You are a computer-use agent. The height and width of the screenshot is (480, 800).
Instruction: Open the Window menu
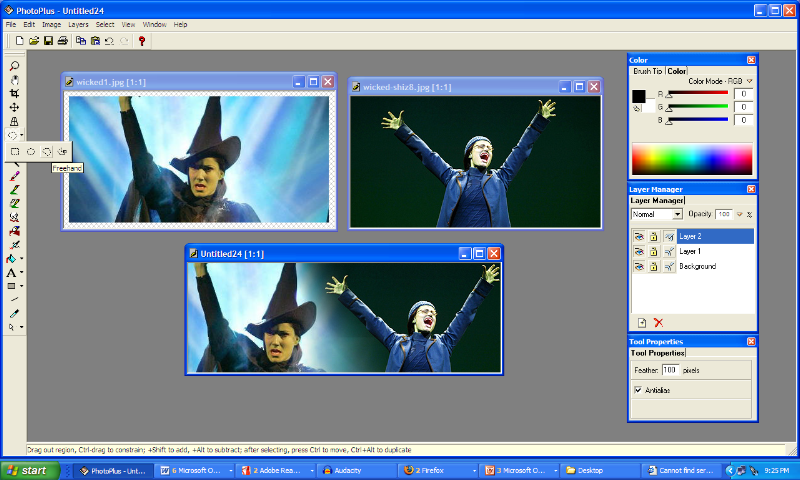click(154, 24)
